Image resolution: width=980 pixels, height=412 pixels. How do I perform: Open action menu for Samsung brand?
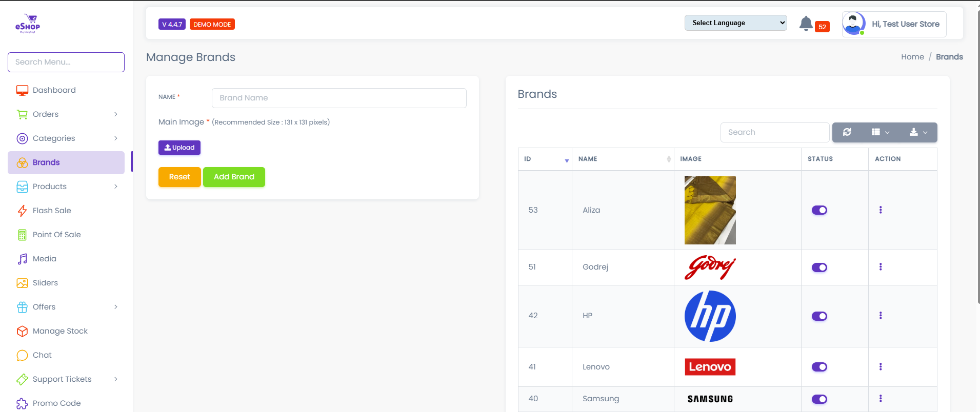[x=881, y=399]
